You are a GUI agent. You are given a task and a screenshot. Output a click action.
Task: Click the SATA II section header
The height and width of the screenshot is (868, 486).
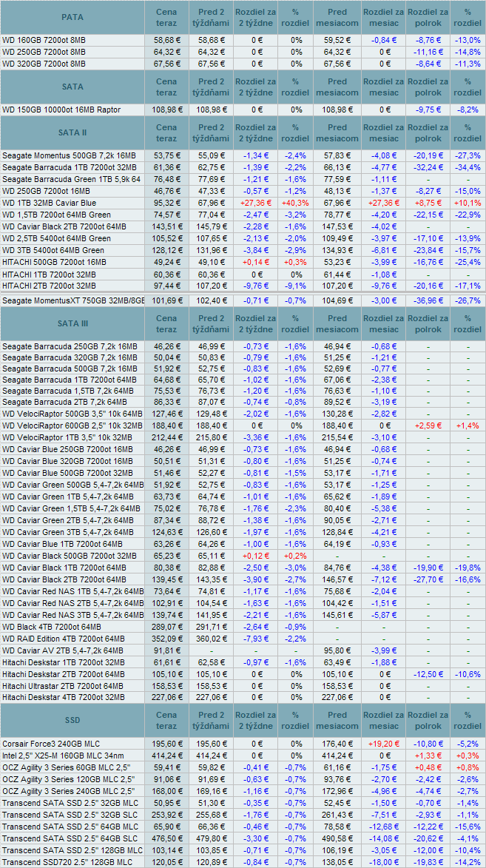tap(72, 133)
